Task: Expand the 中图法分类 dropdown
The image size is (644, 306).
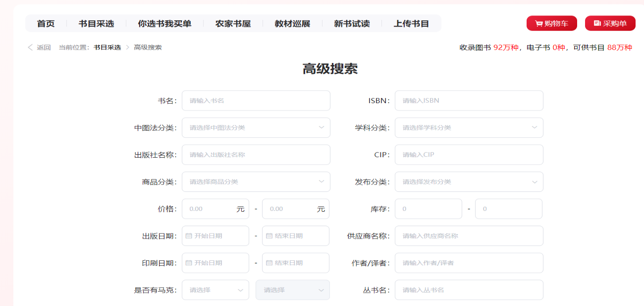Action: pos(321,127)
